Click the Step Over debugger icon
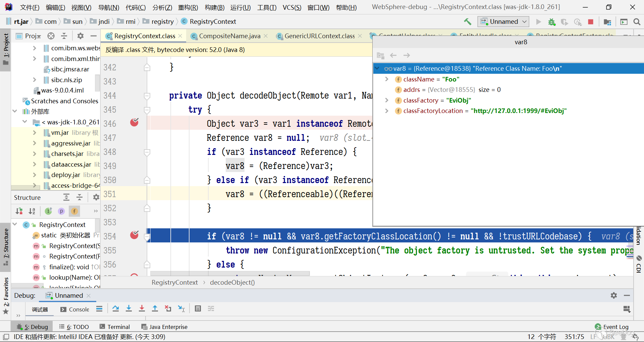The image size is (644, 342). (x=116, y=309)
